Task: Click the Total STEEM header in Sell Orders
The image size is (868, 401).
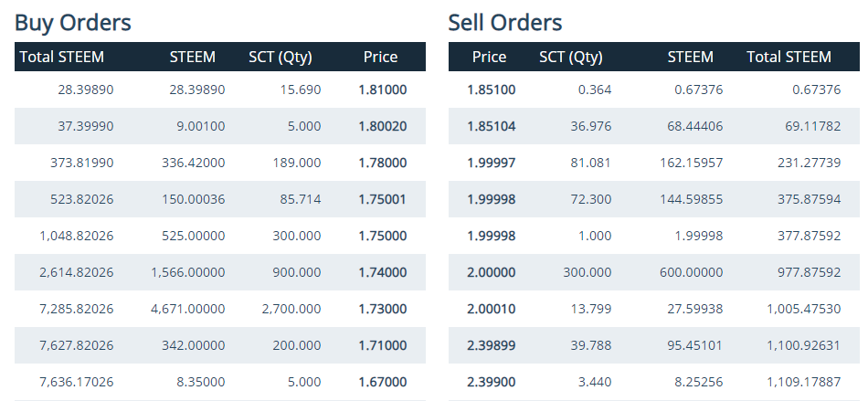Action: [x=789, y=57]
